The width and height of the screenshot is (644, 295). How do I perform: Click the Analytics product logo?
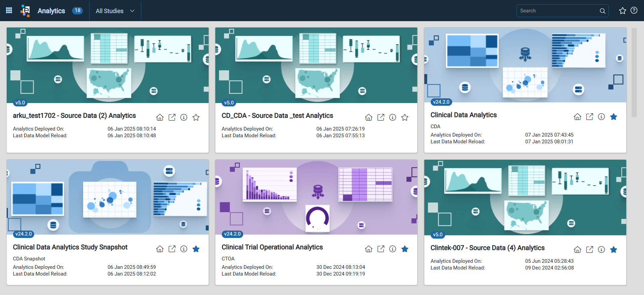coord(25,10)
